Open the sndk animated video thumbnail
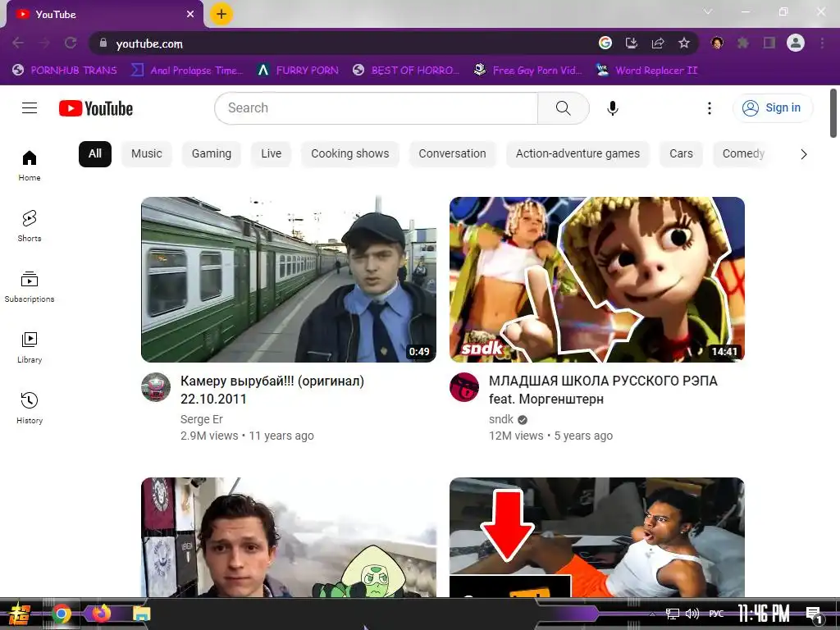 (x=597, y=280)
